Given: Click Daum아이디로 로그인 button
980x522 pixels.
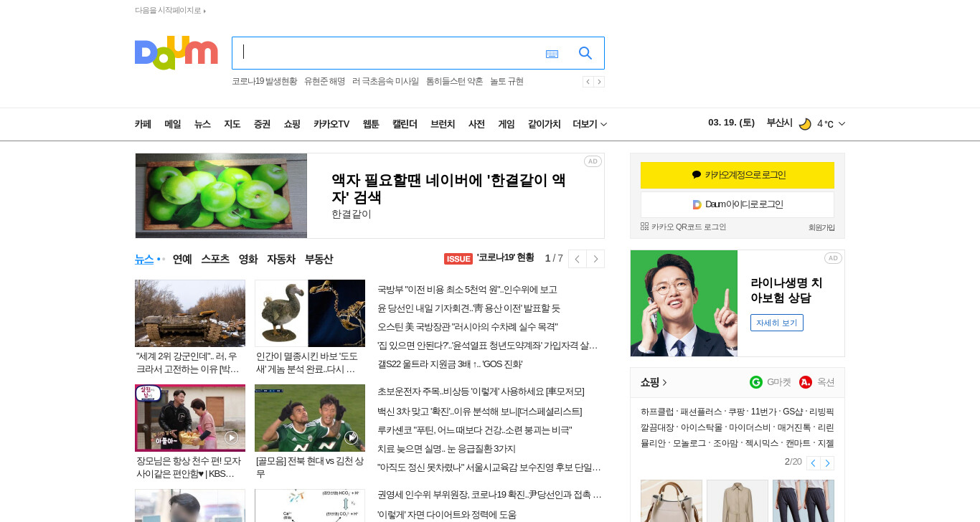Looking at the screenshot, I should pos(738,204).
